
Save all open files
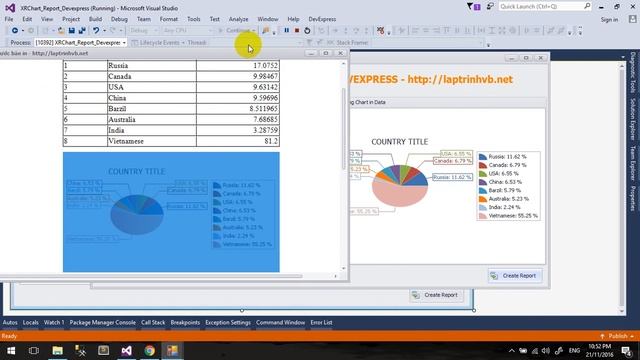tap(82, 31)
